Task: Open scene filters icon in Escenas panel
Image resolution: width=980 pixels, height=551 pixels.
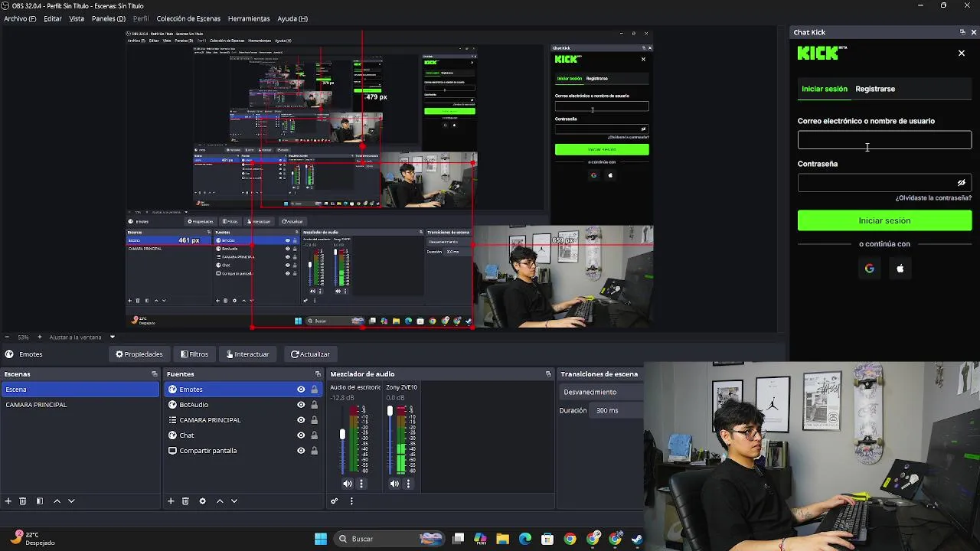Action: pos(40,501)
